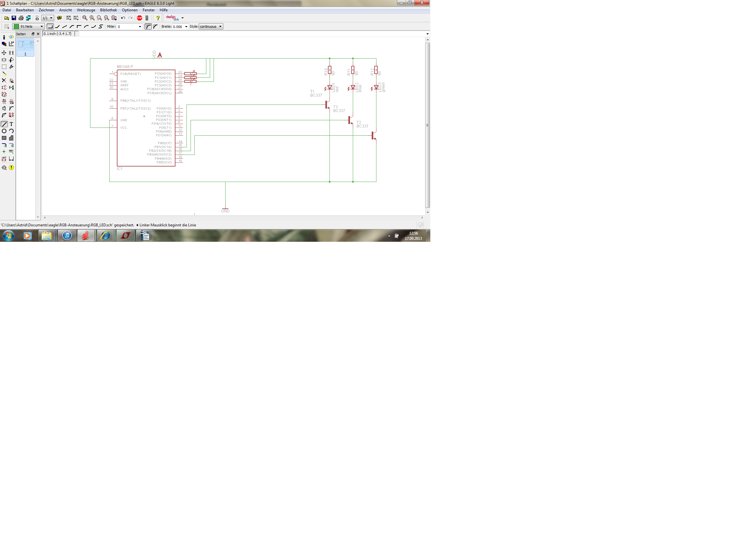Screen dimensions: 756x544
Task: Click the red STOP command icon
Action: [140, 18]
